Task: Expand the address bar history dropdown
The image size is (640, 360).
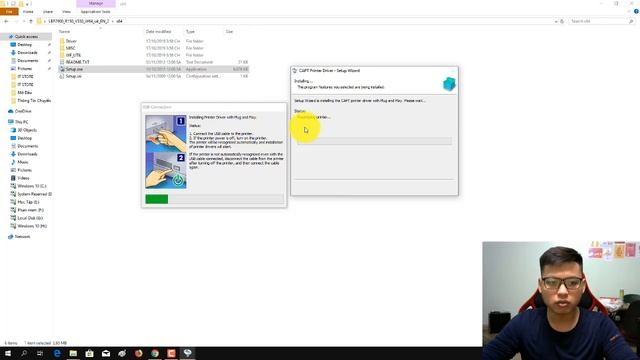Action: [x=556, y=21]
